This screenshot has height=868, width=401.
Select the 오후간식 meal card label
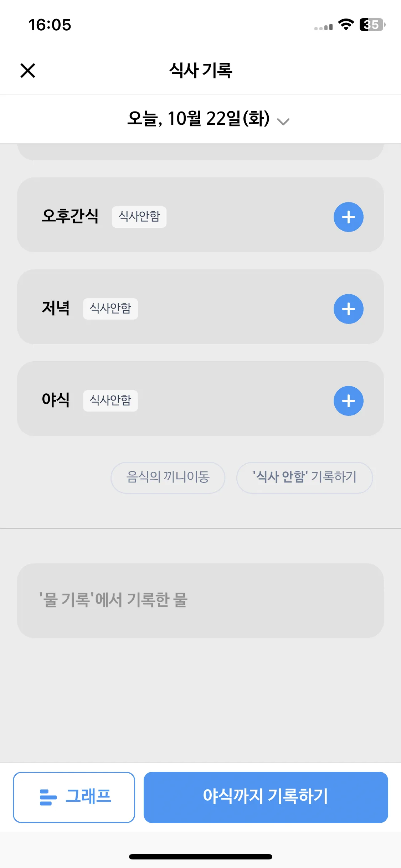click(x=70, y=216)
